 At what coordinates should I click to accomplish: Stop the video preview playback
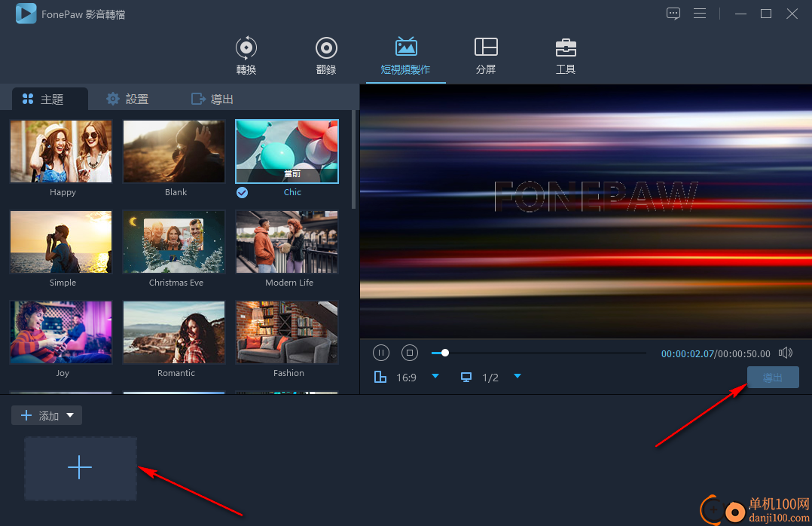point(410,353)
